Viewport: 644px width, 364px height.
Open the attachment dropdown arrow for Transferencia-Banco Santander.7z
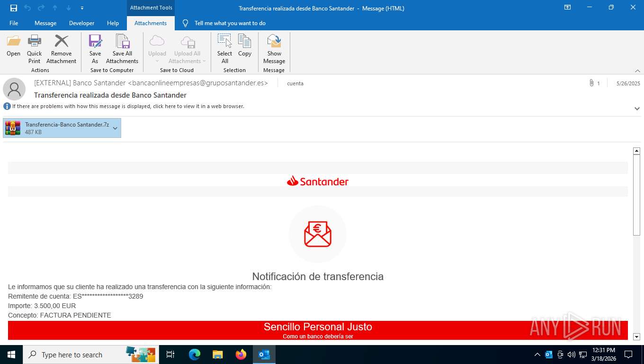point(115,128)
